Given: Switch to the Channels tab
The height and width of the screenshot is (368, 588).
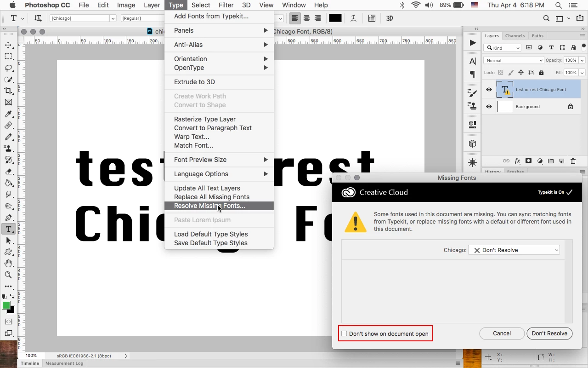Looking at the screenshot, I should [515, 36].
